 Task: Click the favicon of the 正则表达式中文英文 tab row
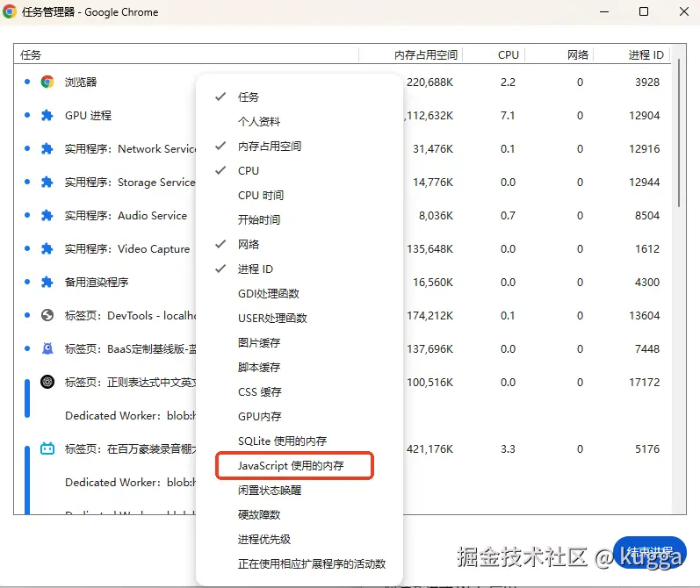click(x=47, y=382)
